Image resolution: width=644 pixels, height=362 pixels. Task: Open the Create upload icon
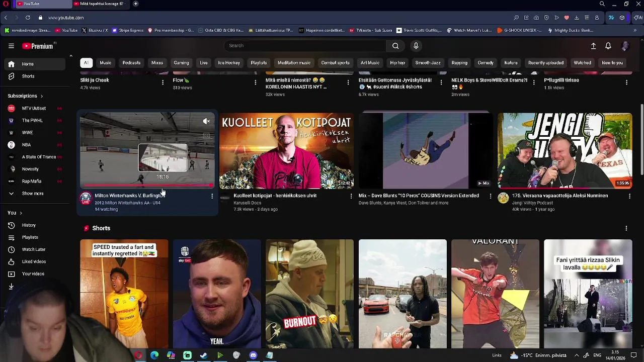(x=593, y=46)
